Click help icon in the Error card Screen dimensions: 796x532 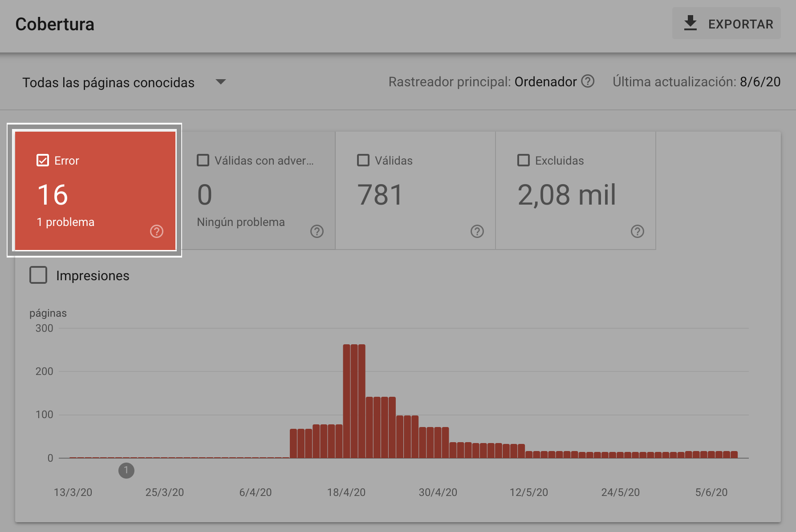point(156,231)
